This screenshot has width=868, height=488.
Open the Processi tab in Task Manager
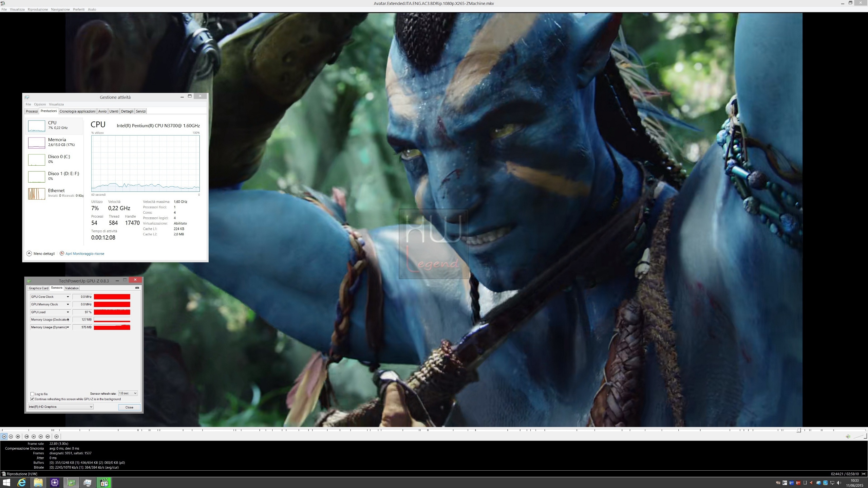tap(32, 112)
